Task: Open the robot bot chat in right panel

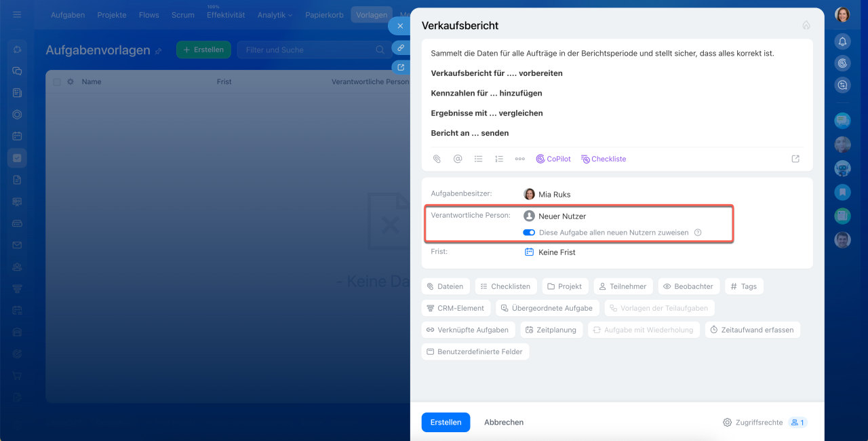Action: pos(842,168)
